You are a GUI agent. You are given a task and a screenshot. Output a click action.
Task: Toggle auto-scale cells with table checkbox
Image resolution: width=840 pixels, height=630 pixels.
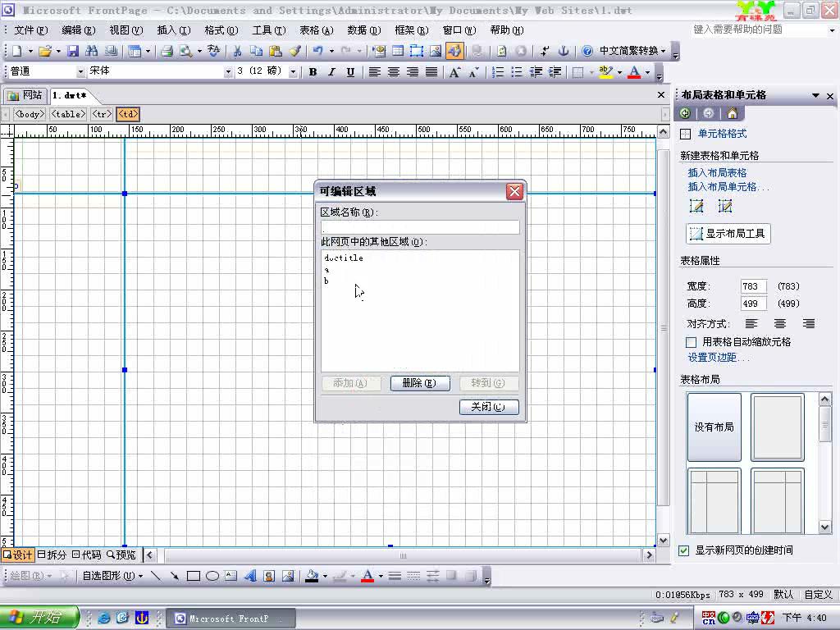(x=691, y=342)
